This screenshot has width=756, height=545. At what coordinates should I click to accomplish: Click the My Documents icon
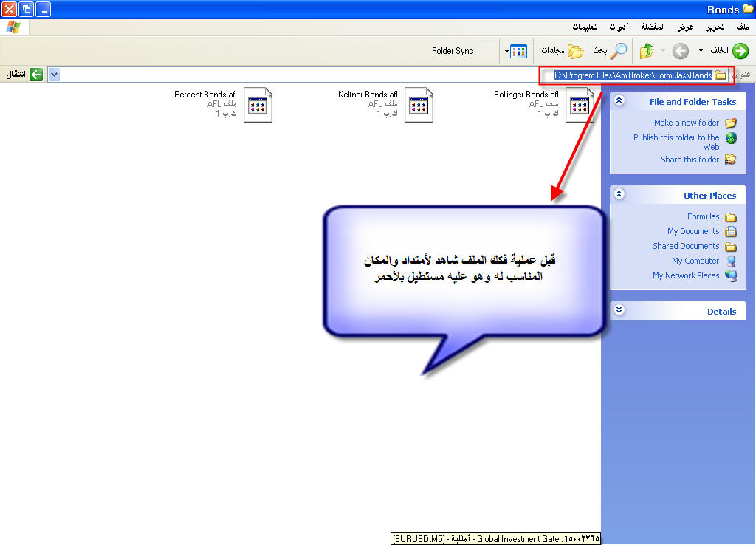[x=731, y=231]
